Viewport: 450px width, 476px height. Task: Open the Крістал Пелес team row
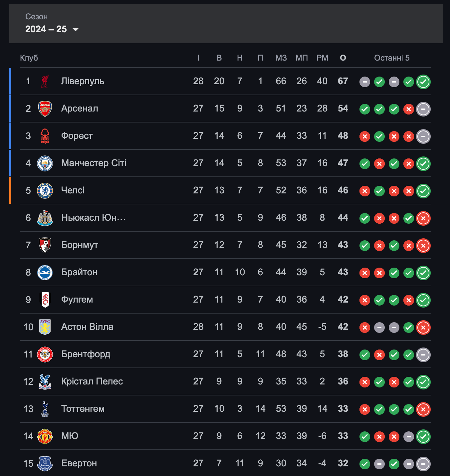click(x=225, y=381)
